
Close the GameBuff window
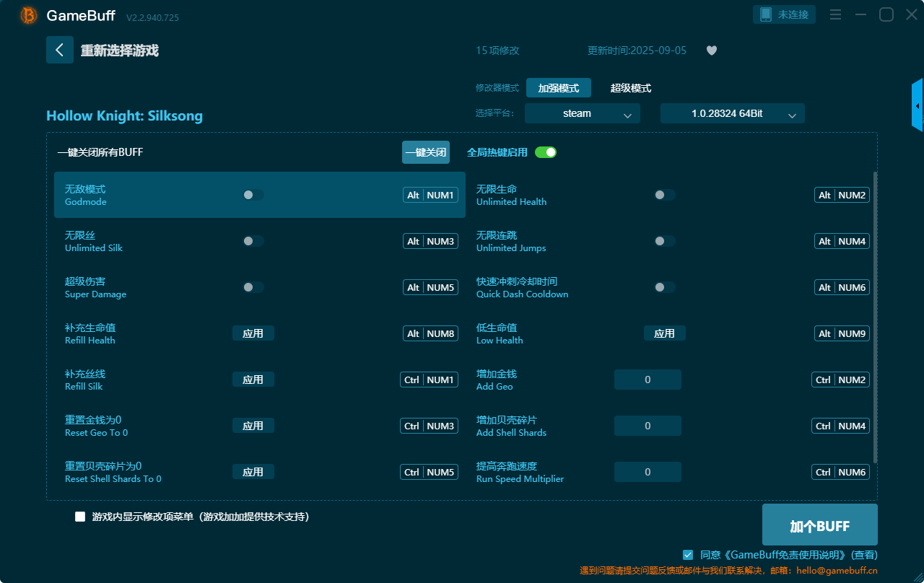[911, 14]
